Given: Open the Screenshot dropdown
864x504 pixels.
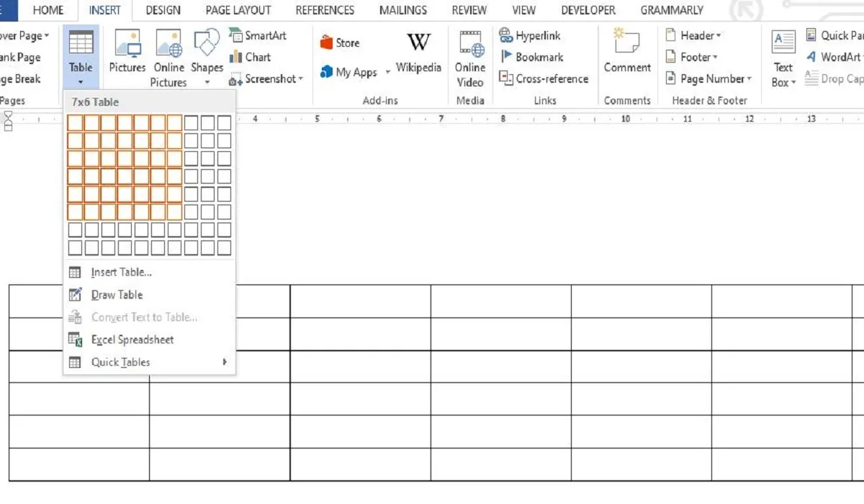Looking at the screenshot, I should (266, 78).
